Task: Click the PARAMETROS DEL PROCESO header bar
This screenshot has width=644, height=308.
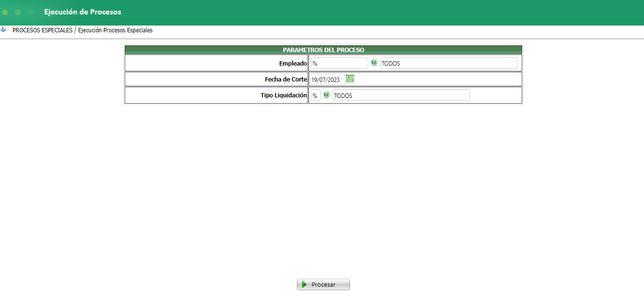Action: coord(323,50)
